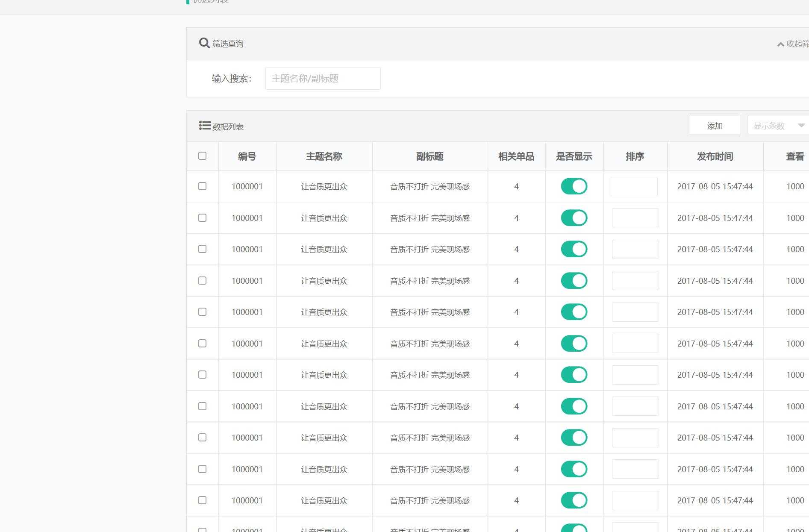
Task: Click the 主题名称/副标题 search input
Action: pyautogui.click(x=323, y=78)
